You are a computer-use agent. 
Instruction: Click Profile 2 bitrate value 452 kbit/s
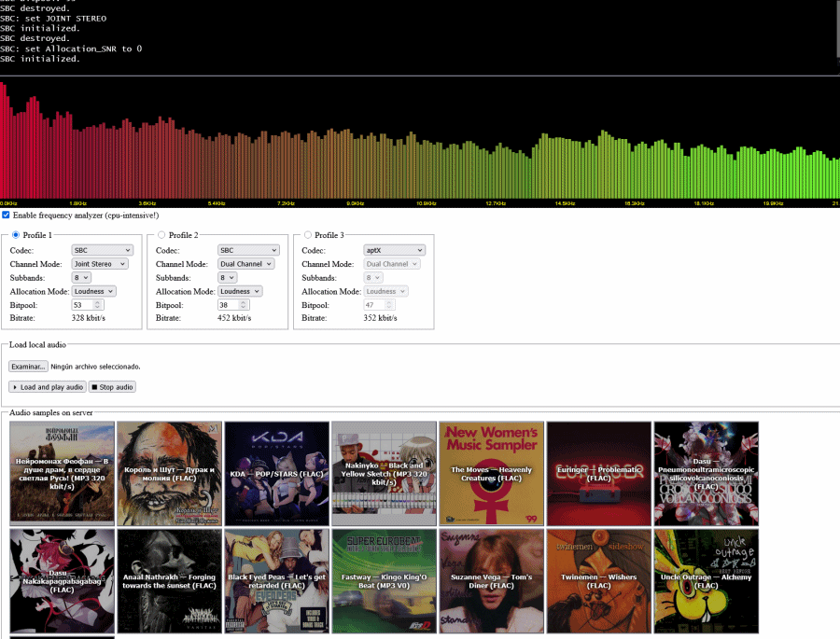coord(234,318)
